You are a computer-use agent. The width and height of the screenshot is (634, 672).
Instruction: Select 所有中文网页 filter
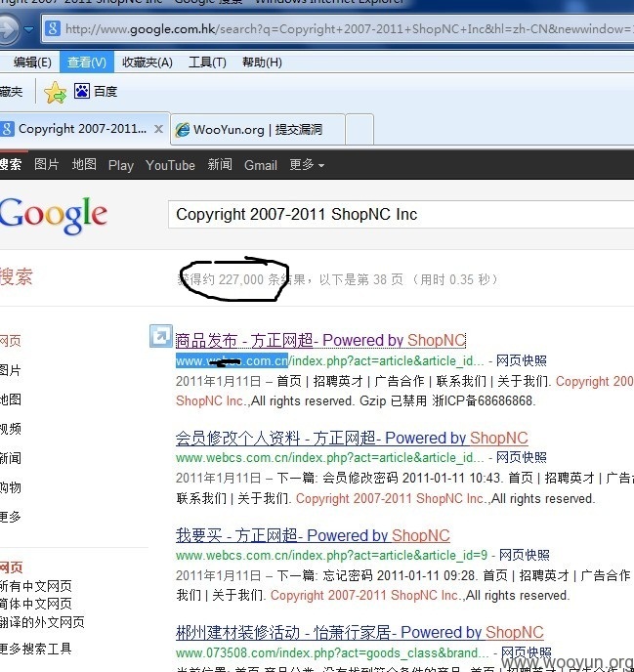(x=35, y=586)
